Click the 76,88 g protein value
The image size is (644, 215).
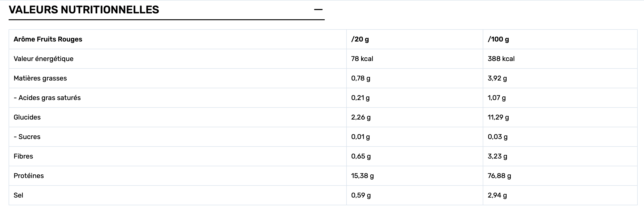tap(499, 176)
